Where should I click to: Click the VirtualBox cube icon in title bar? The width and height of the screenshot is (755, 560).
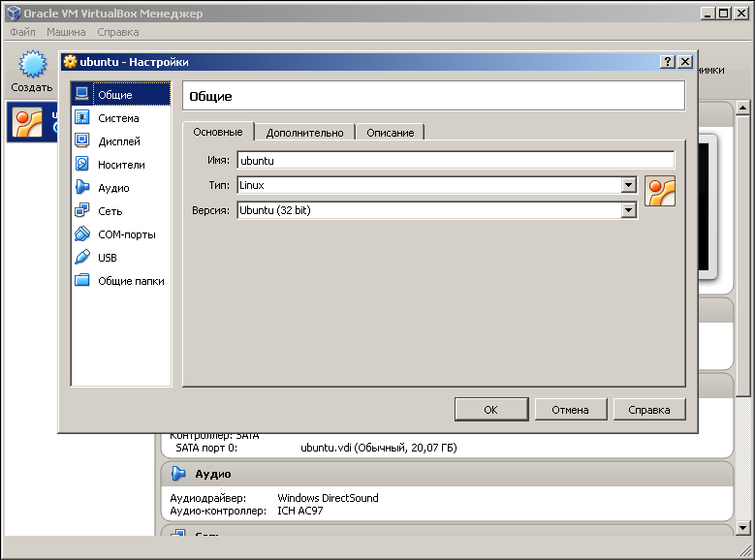pyautogui.click(x=14, y=14)
